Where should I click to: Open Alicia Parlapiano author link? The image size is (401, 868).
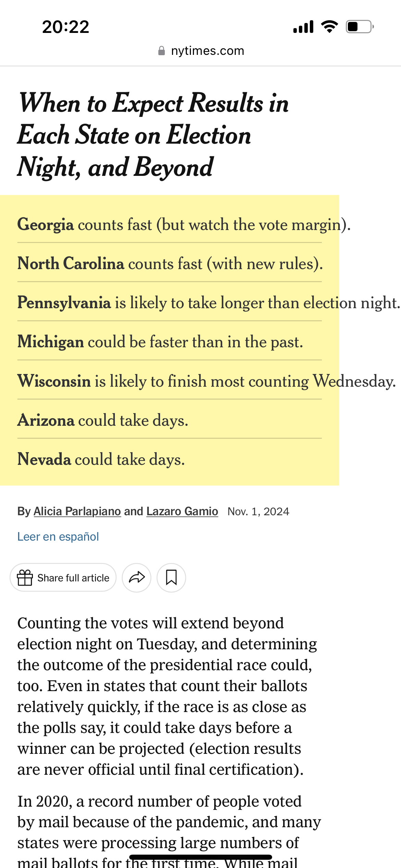77,511
